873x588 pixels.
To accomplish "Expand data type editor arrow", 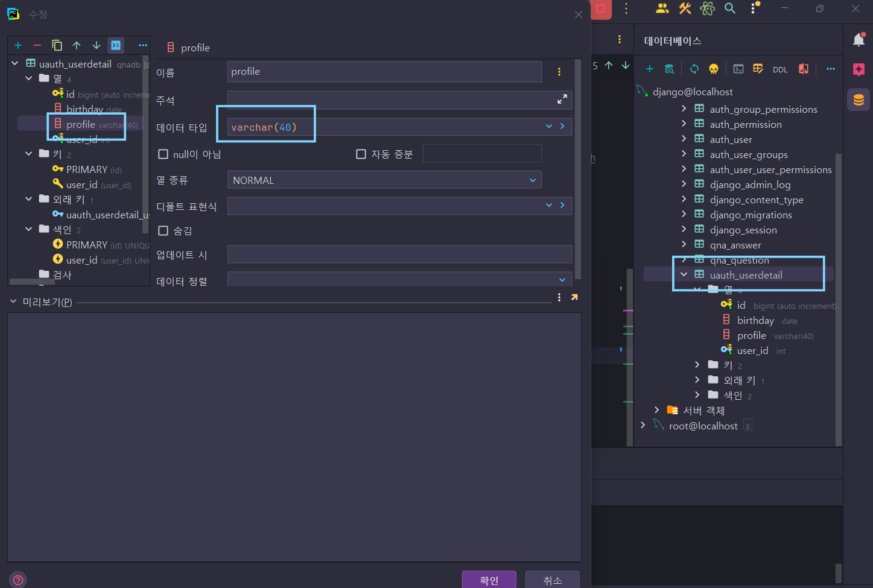I will [x=562, y=127].
